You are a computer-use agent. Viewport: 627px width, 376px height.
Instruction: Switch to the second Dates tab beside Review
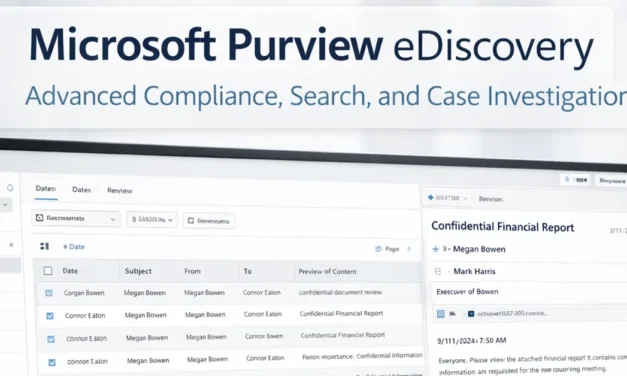tap(82, 190)
